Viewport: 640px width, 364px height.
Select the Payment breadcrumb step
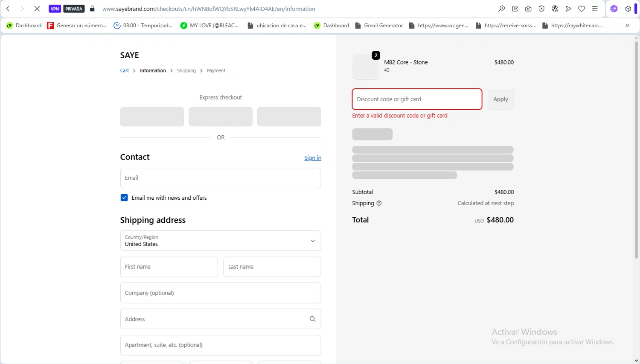point(216,70)
